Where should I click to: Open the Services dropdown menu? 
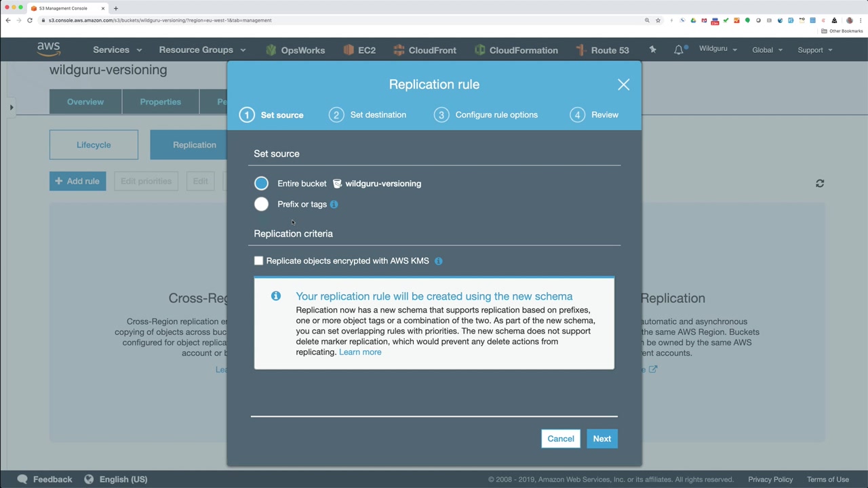117,50
